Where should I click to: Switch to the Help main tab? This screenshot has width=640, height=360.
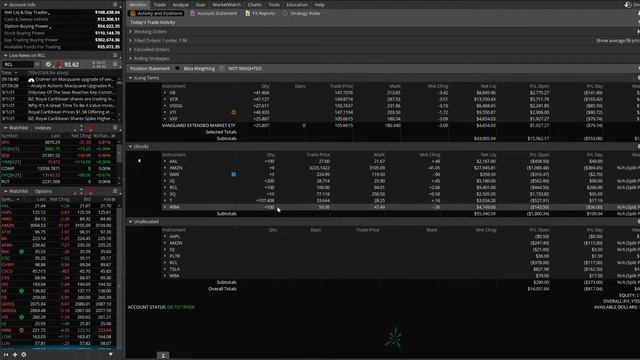point(320,4)
